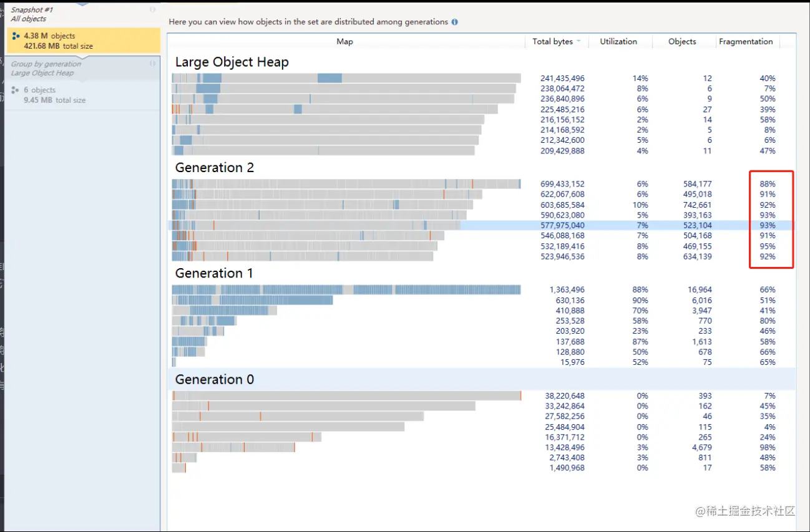Sort by the Objects column header
Screen dimensions: 810x532
(x=681, y=41)
